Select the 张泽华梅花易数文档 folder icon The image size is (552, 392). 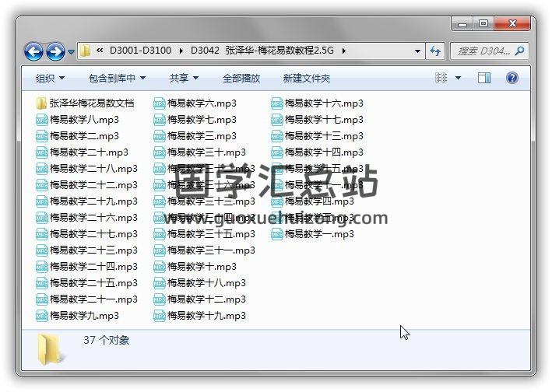[41, 103]
